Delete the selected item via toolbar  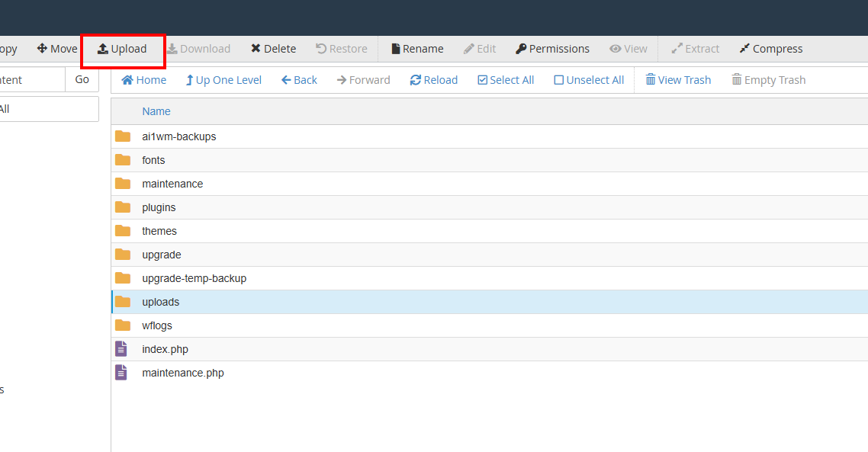[x=273, y=49]
